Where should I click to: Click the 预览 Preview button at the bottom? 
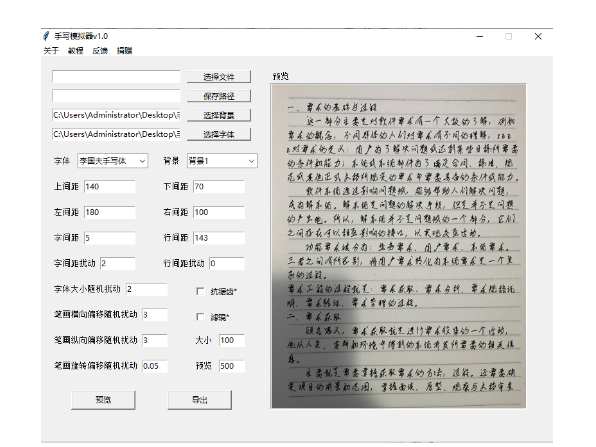103,400
